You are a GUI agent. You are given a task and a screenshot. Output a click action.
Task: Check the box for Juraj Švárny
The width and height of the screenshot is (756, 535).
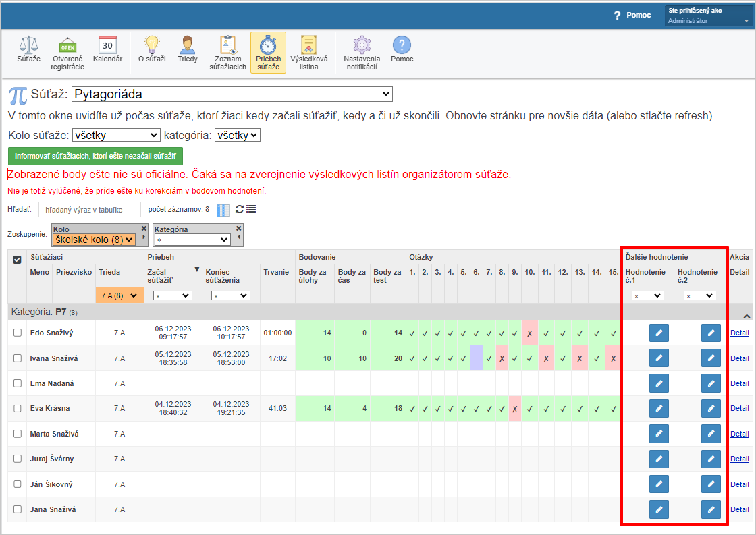pos(18,459)
